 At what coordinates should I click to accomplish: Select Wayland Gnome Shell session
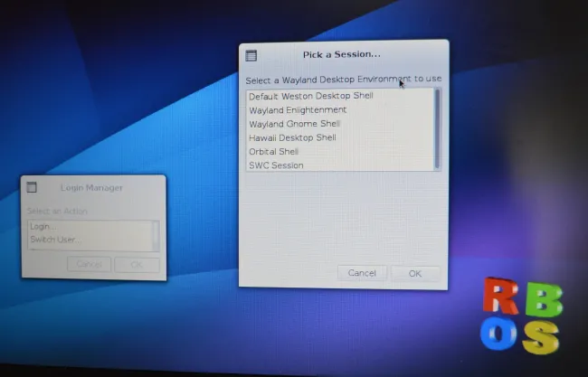(294, 124)
